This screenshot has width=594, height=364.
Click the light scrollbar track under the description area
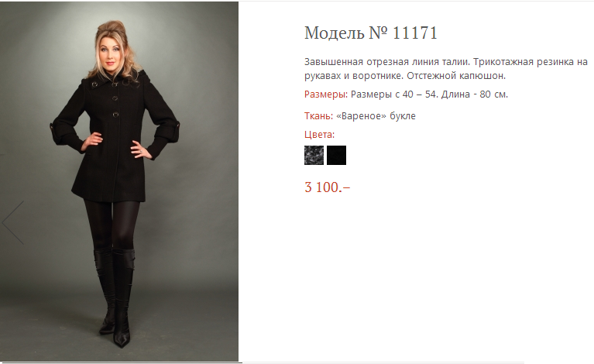pyautogui.click(x=383, y=362)
